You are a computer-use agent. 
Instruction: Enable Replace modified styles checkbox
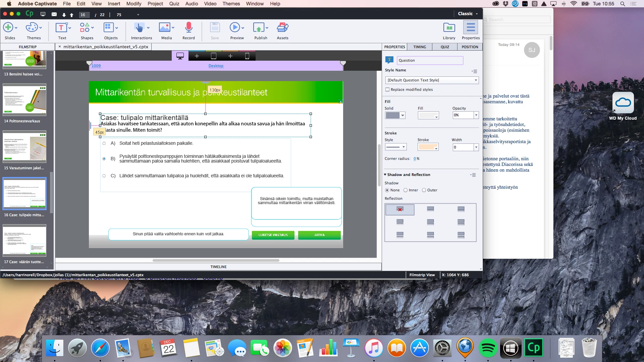387,89
